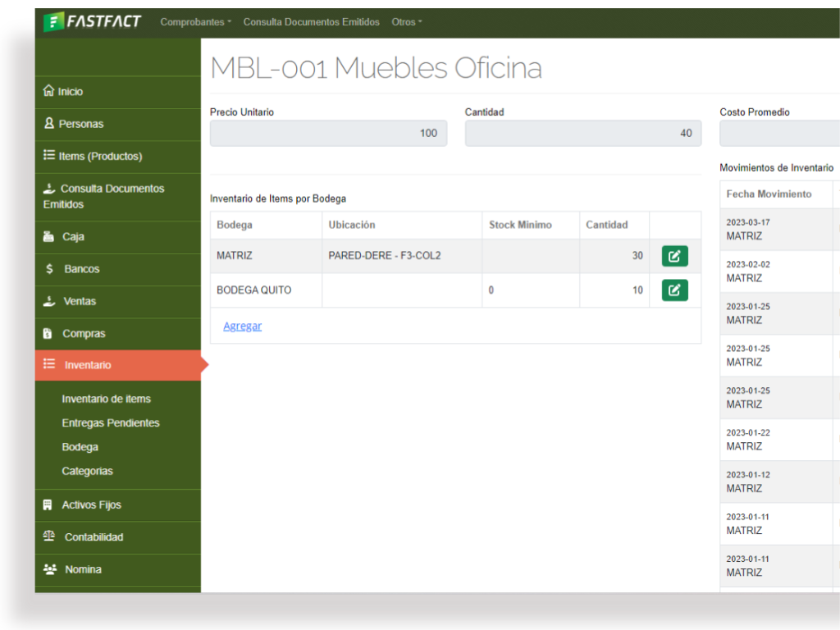Click the 2023-01-12 movement row
The width and height of the screenshot is (840, 630).
[x=780, y=482]
